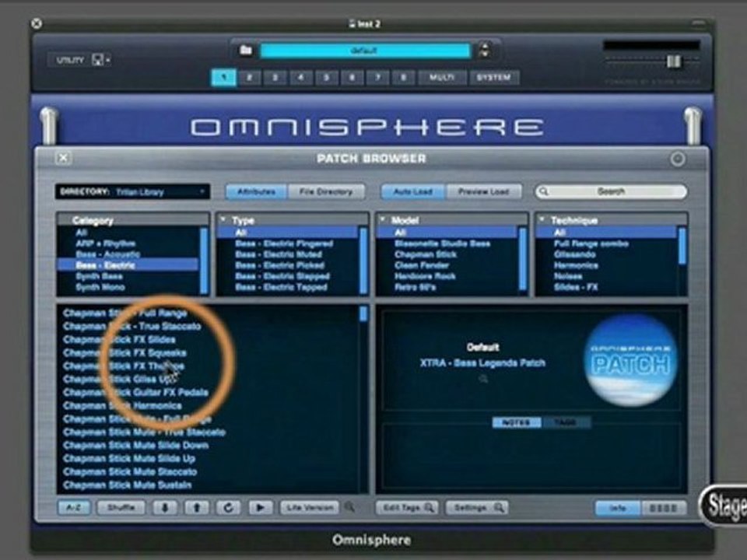This screenshot has height=560, width=747.
Task: Select ARP + Rhythm category
Action: pyautogui.click(x=106, y=243)
